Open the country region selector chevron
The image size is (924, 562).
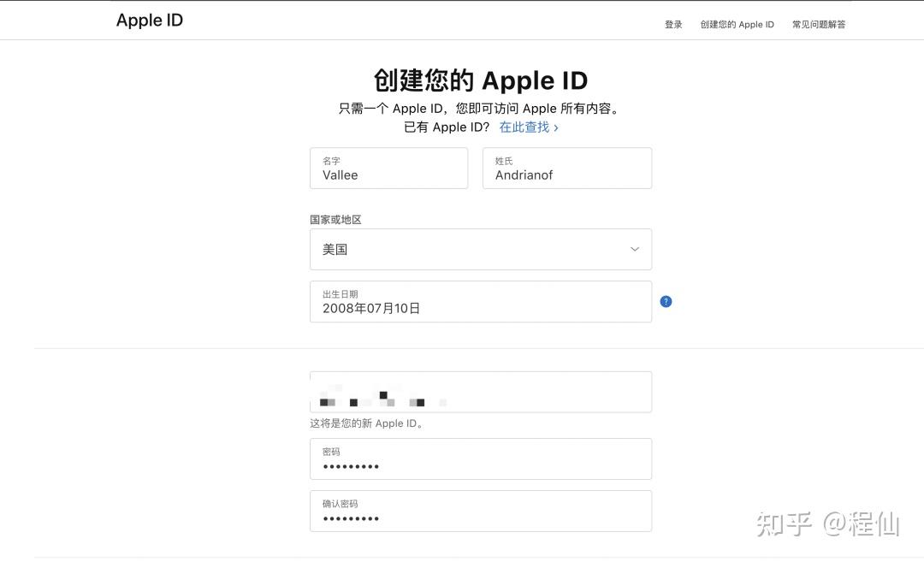coord(634,249)
